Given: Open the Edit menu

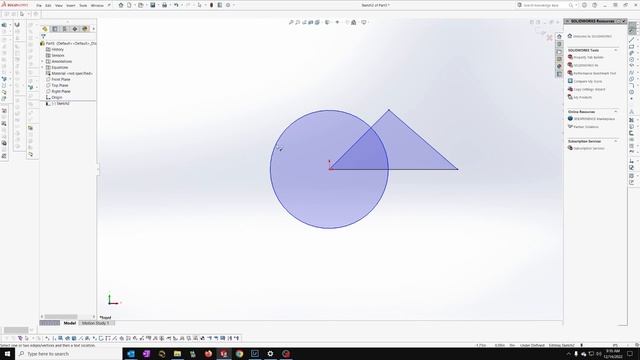Looking at the screenshot, I should [x=48, y=5].
